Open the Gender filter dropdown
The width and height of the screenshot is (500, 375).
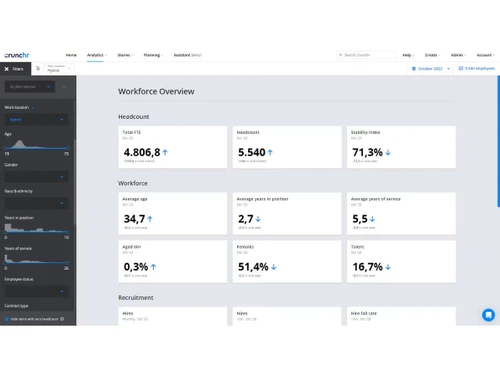click(36, 177)
